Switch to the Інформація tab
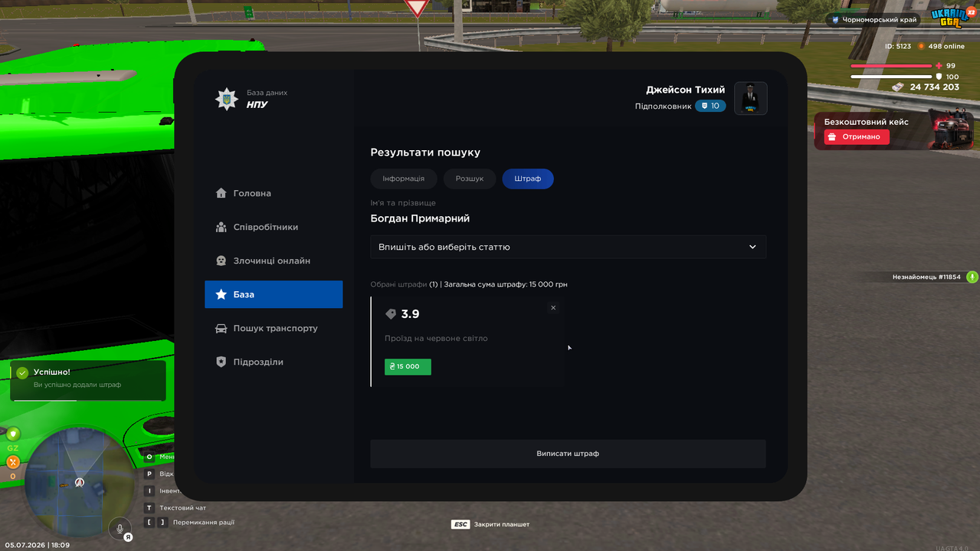The image size is (980, 551). tap(404, 179)
